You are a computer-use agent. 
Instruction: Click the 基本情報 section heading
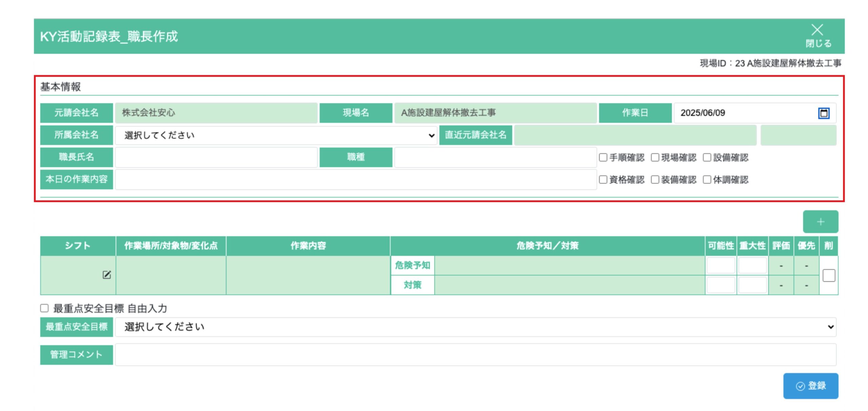[60, 87]
